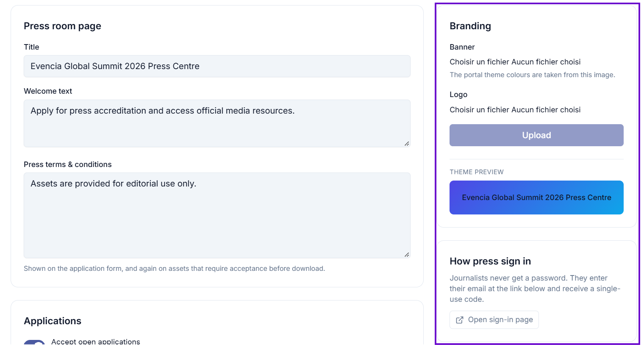This screenshot has height=345, width=644.
Task: Click into the Press terms & conditions textarea
Action: click(x=217, y=215)
